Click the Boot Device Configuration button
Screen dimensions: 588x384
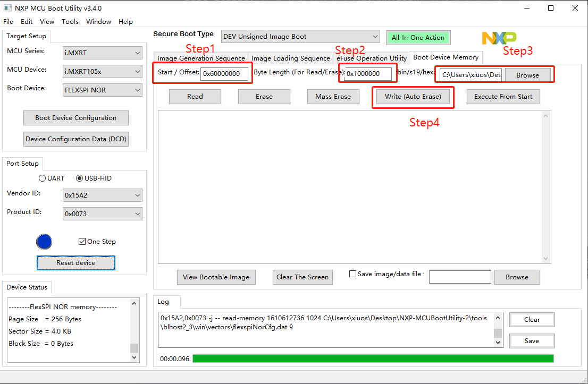pos(75,117)
